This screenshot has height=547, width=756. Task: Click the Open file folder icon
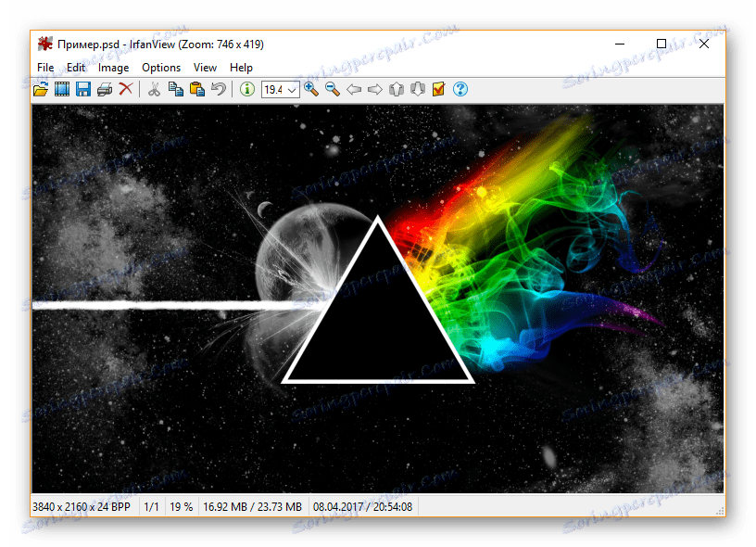41,89
